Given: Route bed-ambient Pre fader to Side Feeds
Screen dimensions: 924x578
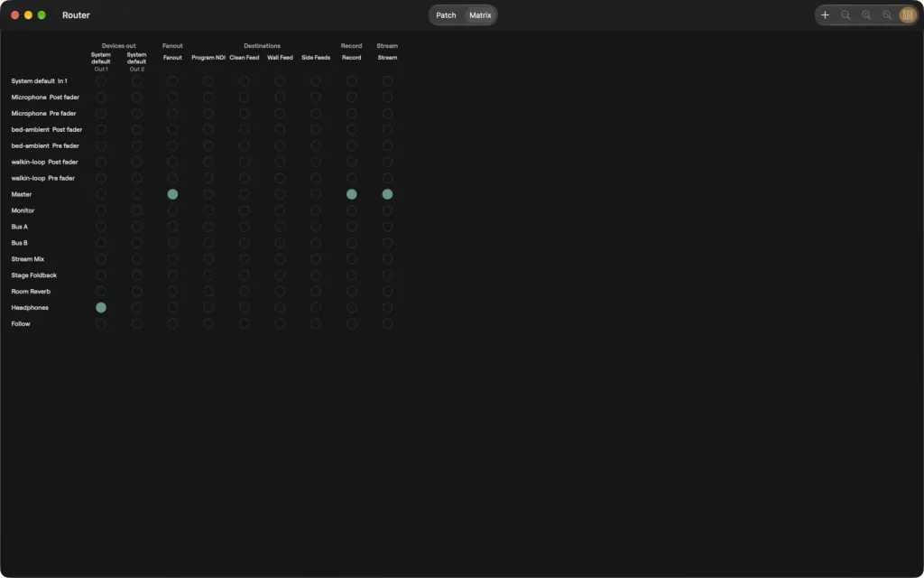Looking at the screenshot, I should [x=316, y=145].
